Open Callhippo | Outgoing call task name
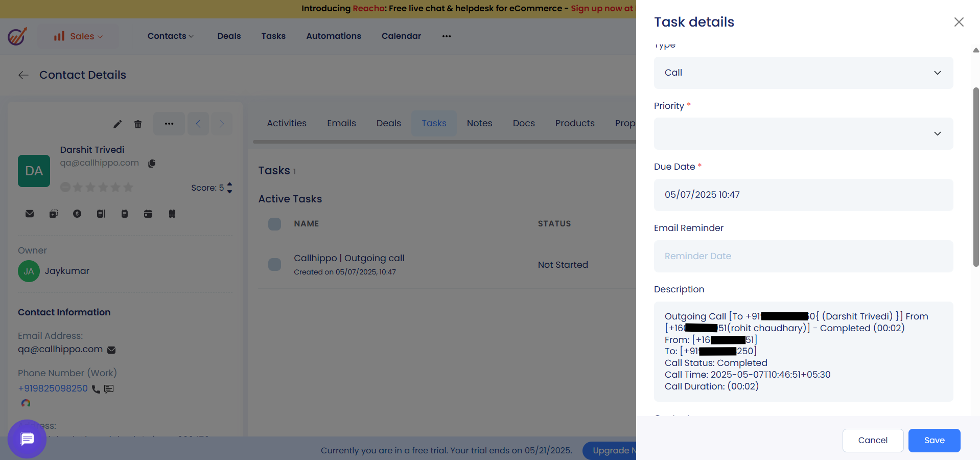 [x=349, y=258]
